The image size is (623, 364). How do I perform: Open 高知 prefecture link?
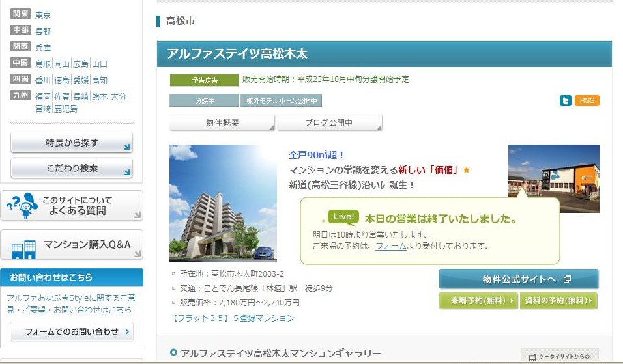99,80
